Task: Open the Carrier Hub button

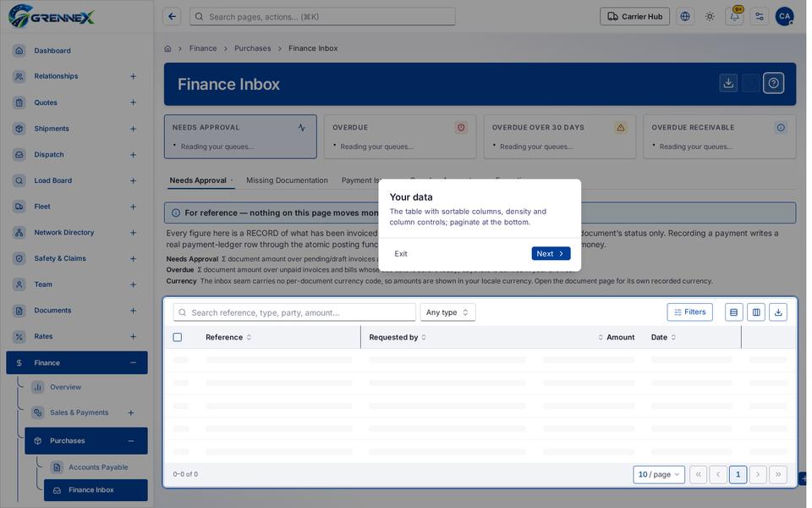Action: click(634, 17)
